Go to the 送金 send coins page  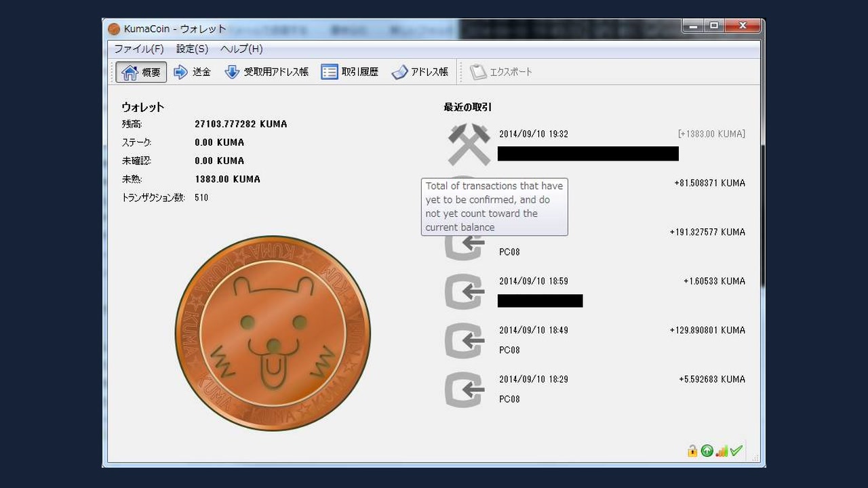click(193, 72)
